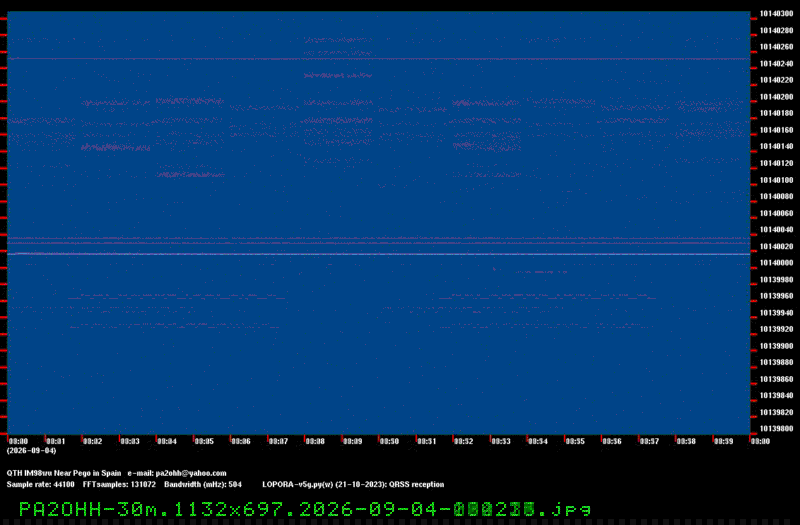Select the 00:52 time marker
The width and height of the screenshot is (800, 525).
[x=463, y=441]
